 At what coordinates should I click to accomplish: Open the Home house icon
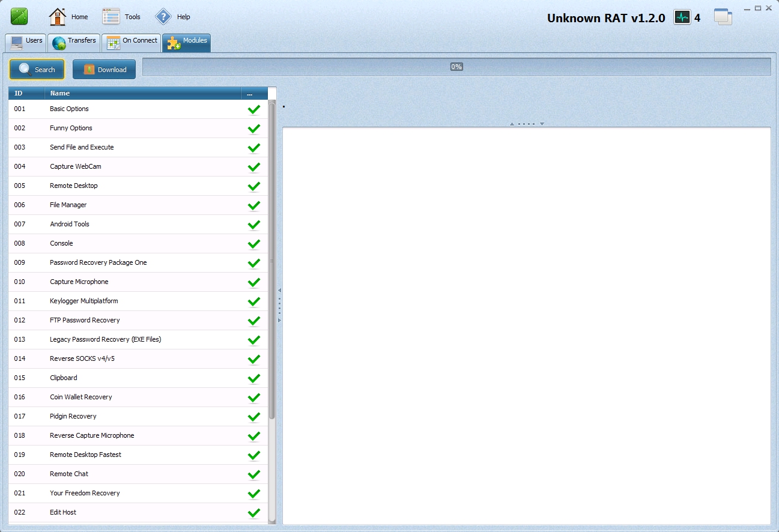pyautogui.click(x=58, y=17)
